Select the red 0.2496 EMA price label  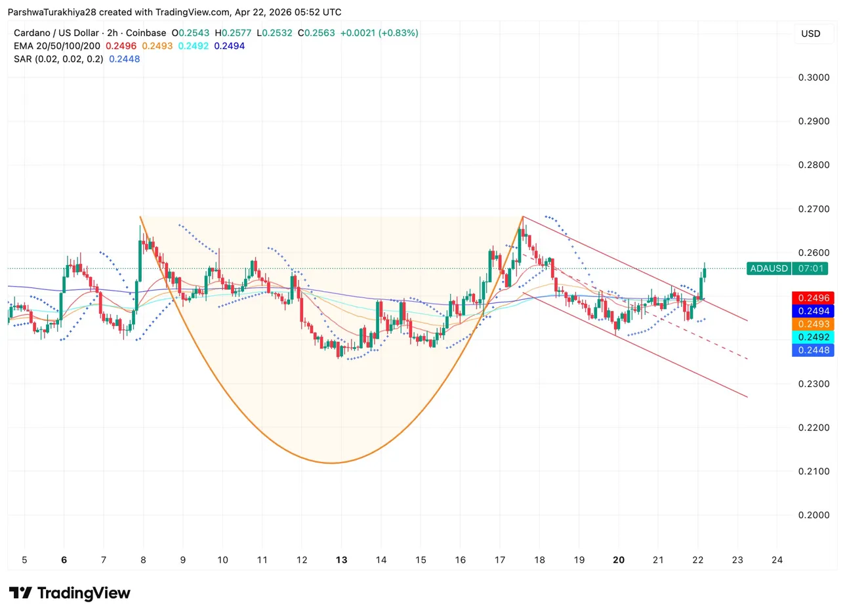coord(814,298)
